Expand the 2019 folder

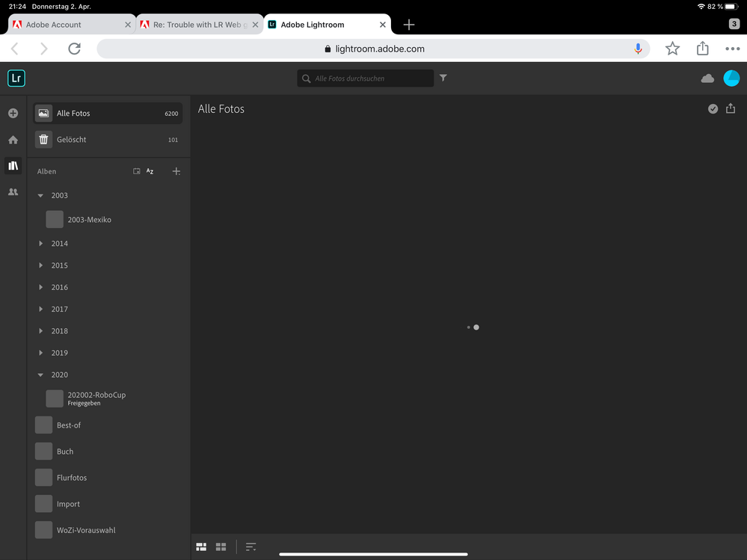tap(40, 353)
